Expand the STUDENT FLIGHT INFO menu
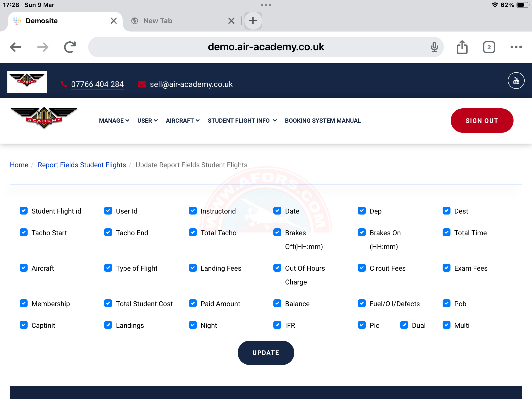 click(242, 121)
